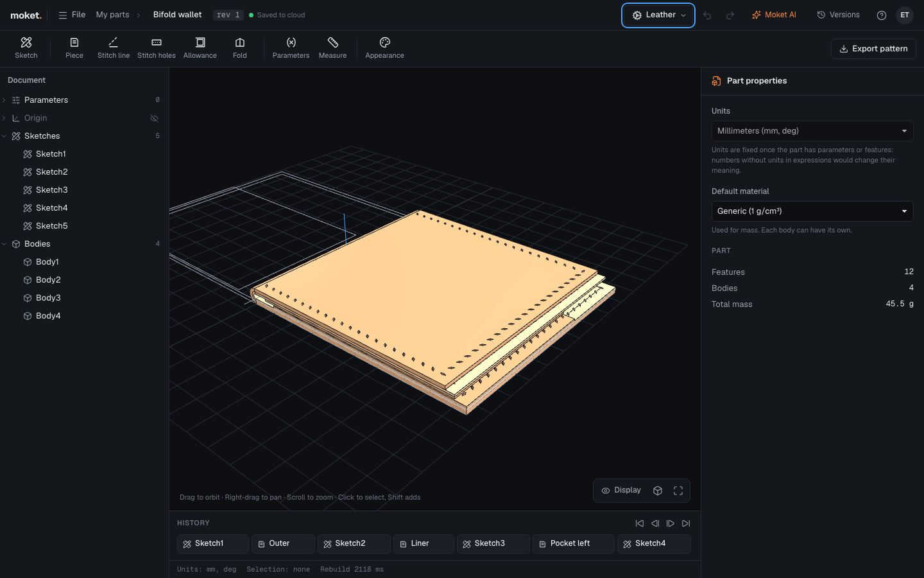The width and height of the screenshot is (924, 578).
Task: Open the Leather workspace dropdown
Action: 658,15
